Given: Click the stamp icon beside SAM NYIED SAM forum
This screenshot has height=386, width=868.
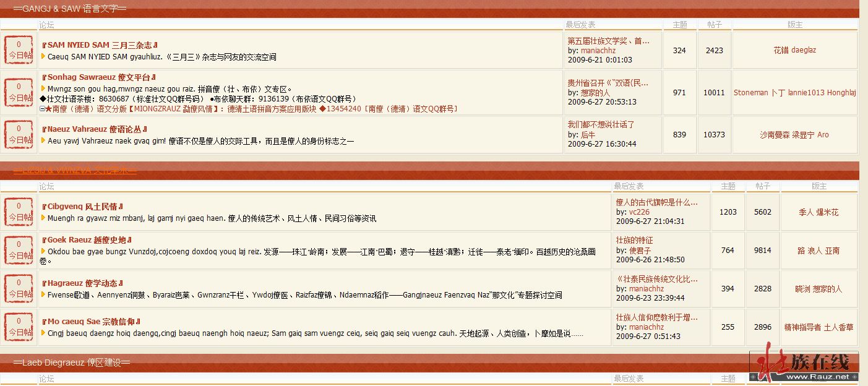Looking at the screenshot, I should [x=19, y=50].
